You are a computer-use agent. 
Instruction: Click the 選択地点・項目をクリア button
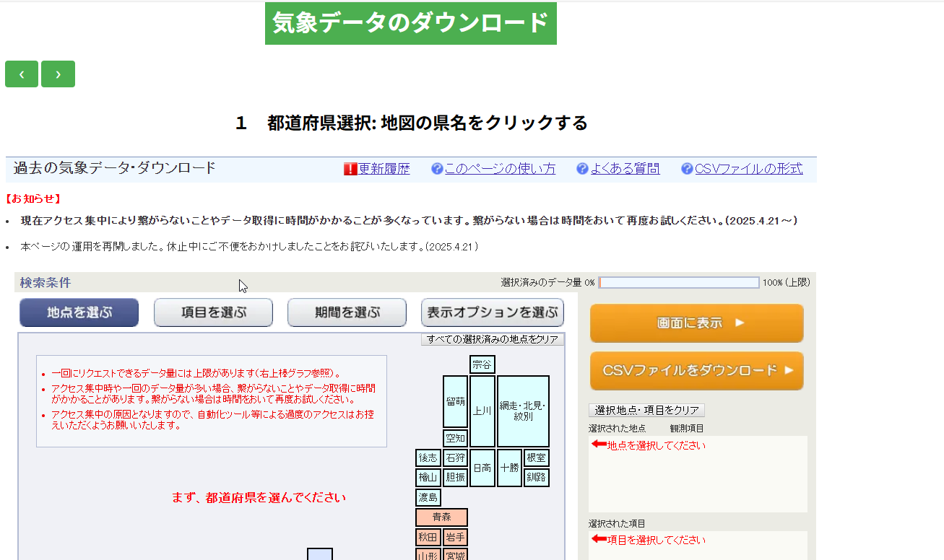(646, 410)
